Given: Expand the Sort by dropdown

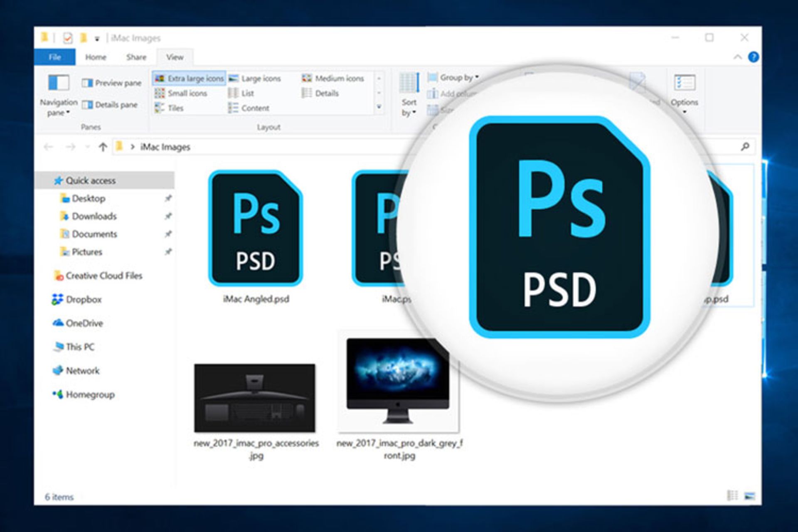Looking at the screenshot, I should coord(409,107).
